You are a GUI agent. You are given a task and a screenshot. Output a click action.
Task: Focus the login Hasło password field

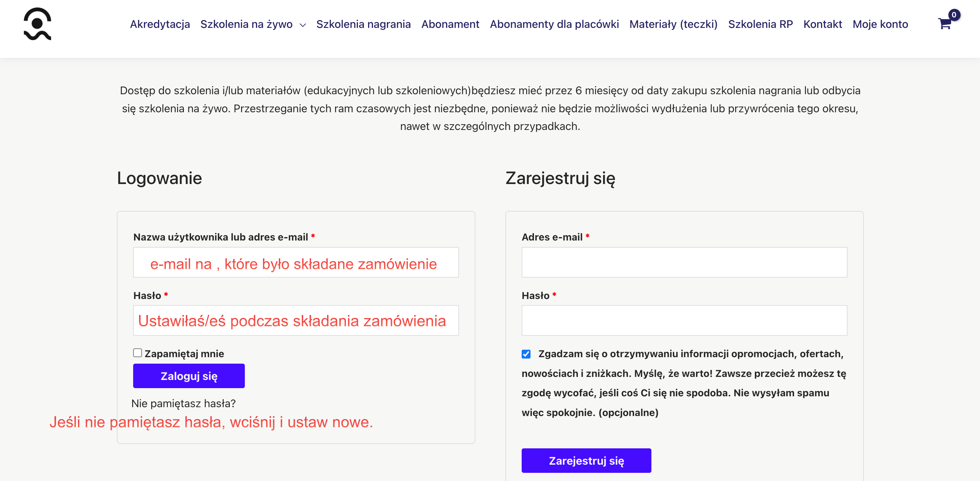pyautogui.click(x=296, y=320)
